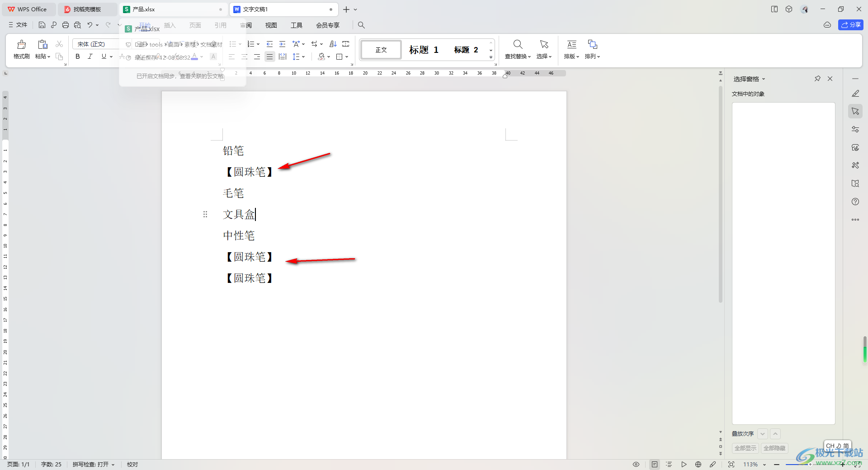Click the zoom out minus button
Image resolution: width=868 pixels, height=470 pixels.
[777, 465]
